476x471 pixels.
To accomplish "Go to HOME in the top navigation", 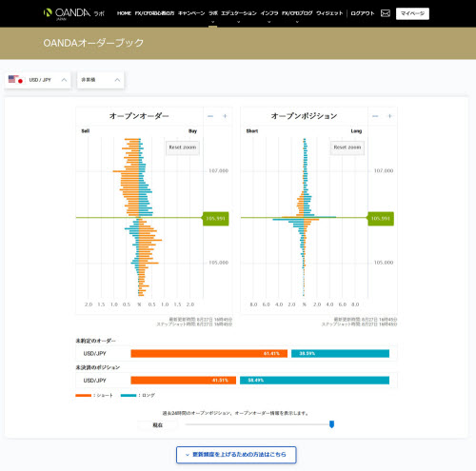I will tap(124, 13).
